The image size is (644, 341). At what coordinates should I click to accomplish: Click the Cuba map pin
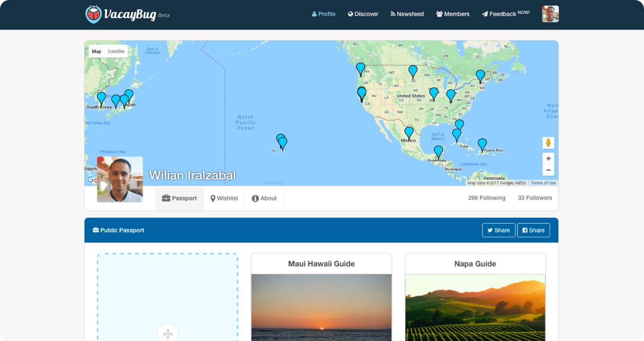click(456, 136)
